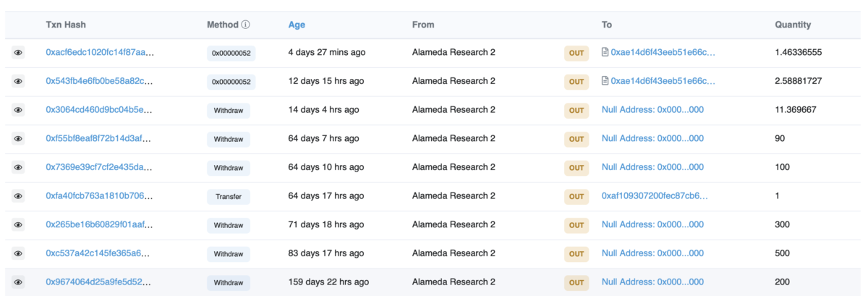Click the From column header

pos(423,25)
